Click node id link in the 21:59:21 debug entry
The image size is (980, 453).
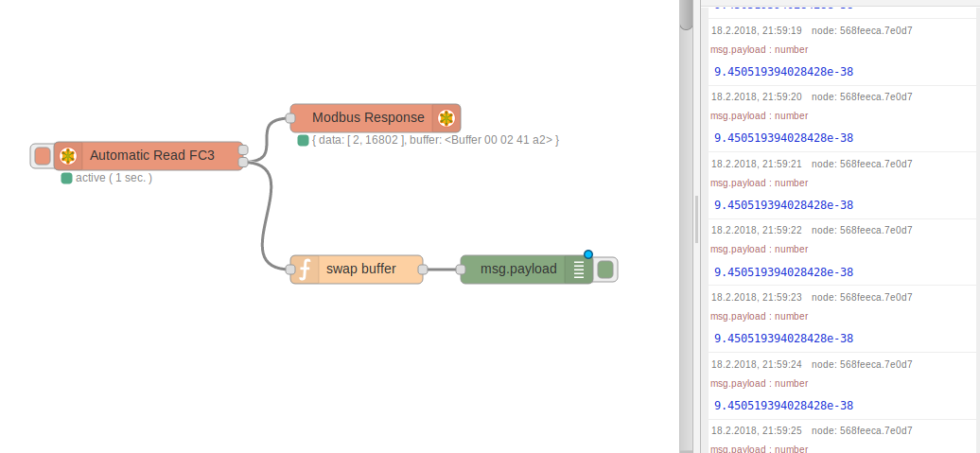862,164
